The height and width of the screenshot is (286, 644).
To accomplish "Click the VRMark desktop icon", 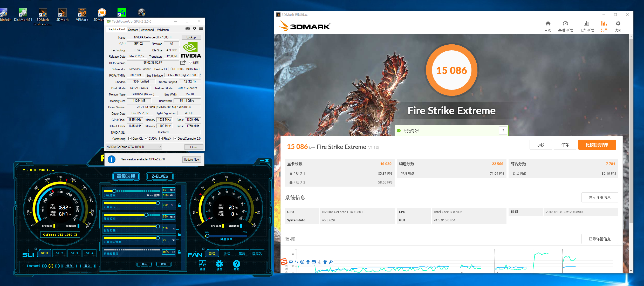I will click(82, 15).
